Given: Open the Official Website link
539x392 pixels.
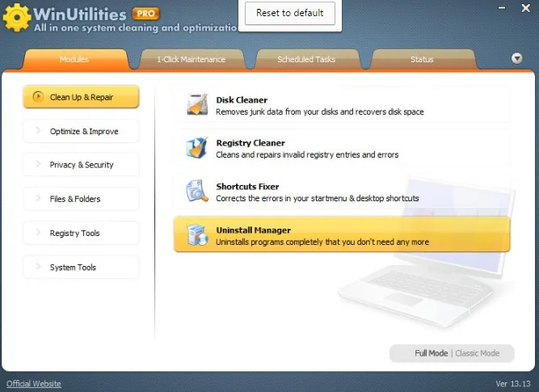Looking at the screenshot, I should pyautogui.click(x=34, y=383).
